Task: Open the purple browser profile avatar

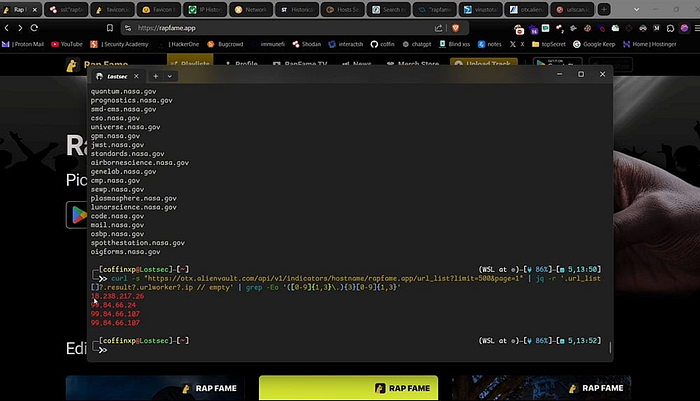Action: click(684, 28)
